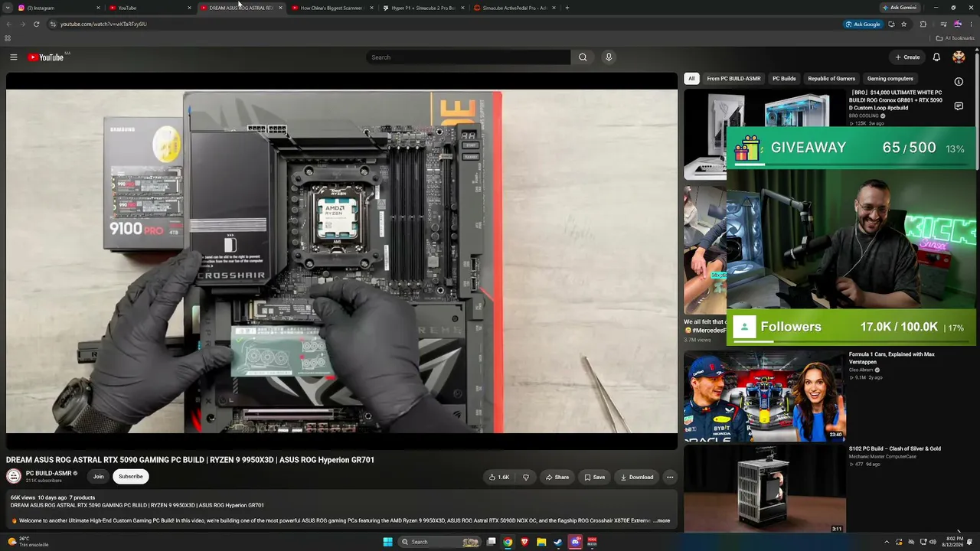
Task: Click the Join button
Action: pyautogui.click(x=98, y=477)
